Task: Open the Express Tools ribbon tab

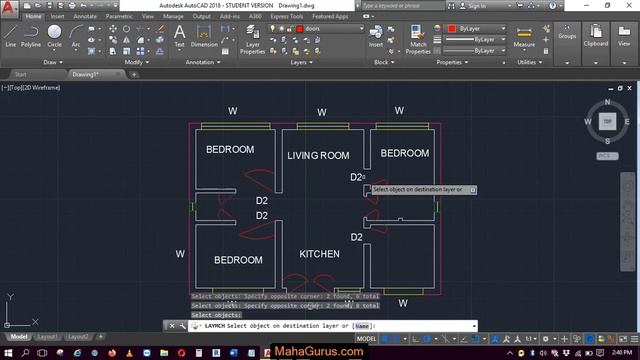Action: tap(287, 16)
